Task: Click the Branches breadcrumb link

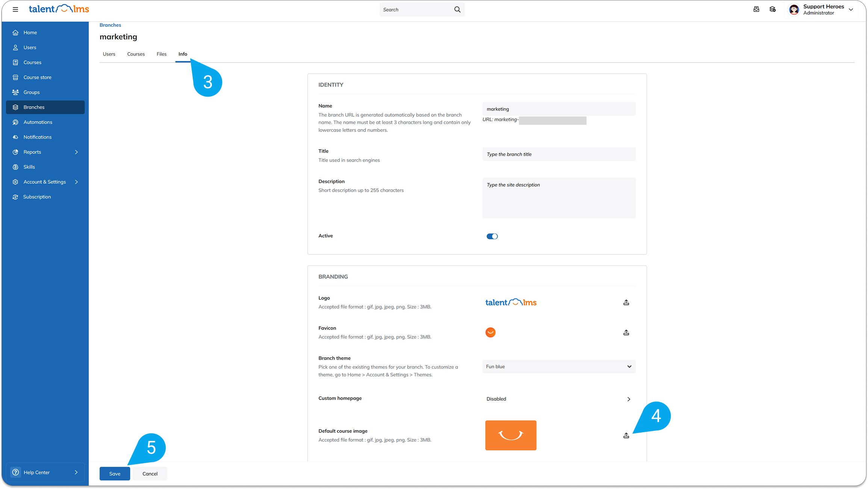Action: click(x=110, y=25)
